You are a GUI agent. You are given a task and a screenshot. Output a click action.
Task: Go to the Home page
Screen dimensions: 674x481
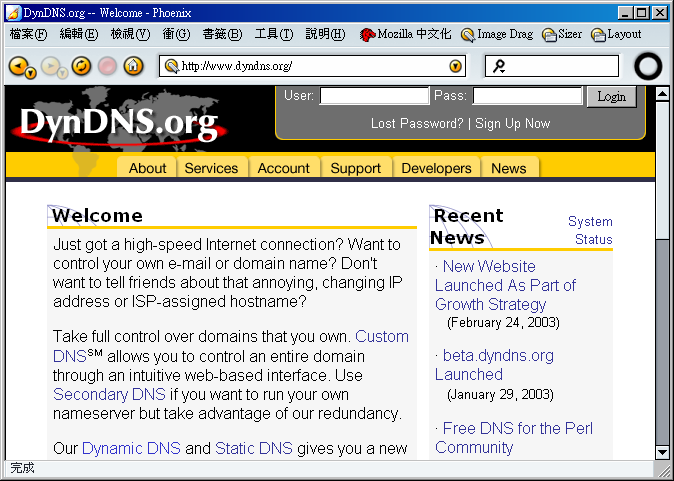pos(133,66)
